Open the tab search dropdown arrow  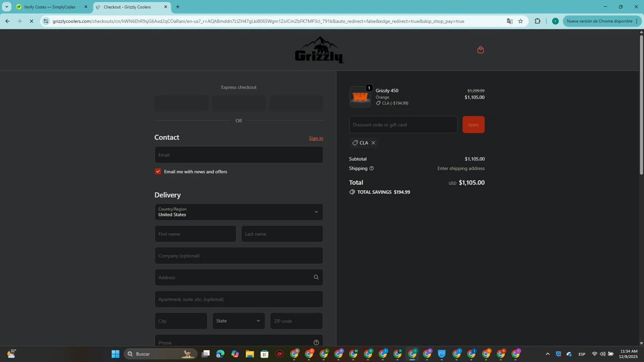[6, 7]
